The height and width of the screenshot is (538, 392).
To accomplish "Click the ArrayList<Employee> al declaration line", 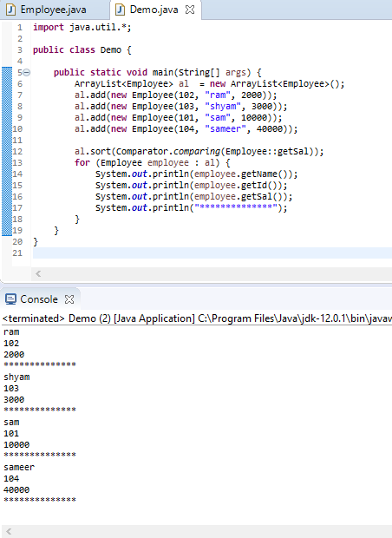I will pos(209,83).
